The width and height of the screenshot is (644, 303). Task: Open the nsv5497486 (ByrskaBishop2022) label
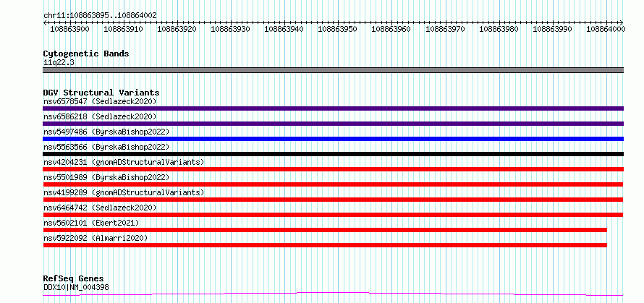click(x=106, y=132)
